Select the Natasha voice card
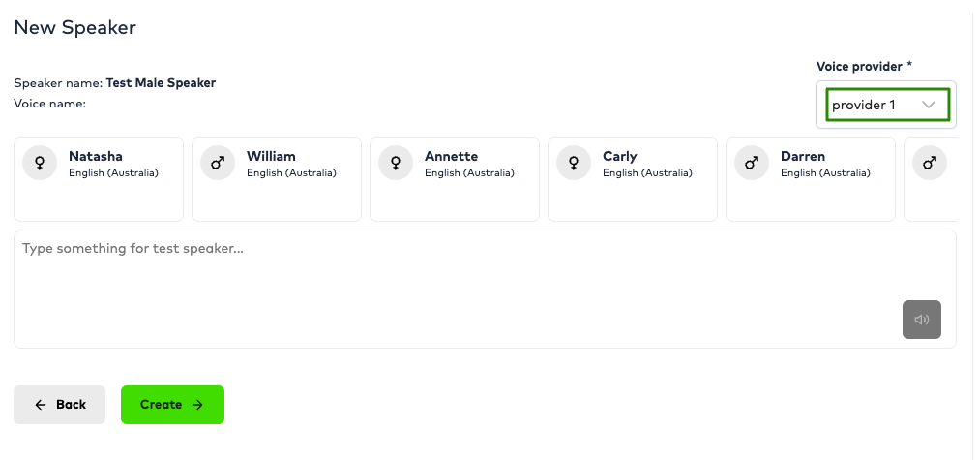This screenshot has width=980, height=460. (x=99, y=179)
